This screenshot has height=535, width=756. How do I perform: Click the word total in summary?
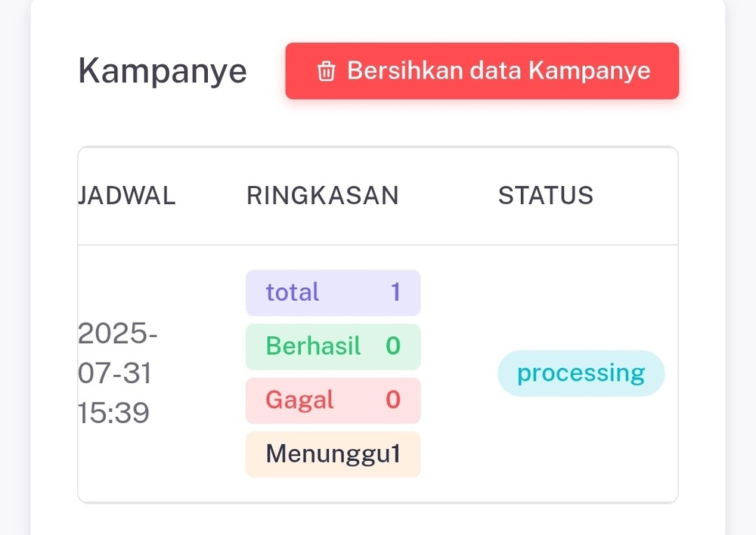[292, 292]
